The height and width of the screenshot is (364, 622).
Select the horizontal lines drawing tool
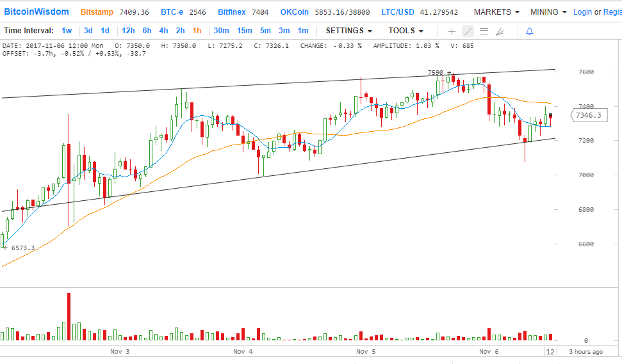(x=484, y=31)
